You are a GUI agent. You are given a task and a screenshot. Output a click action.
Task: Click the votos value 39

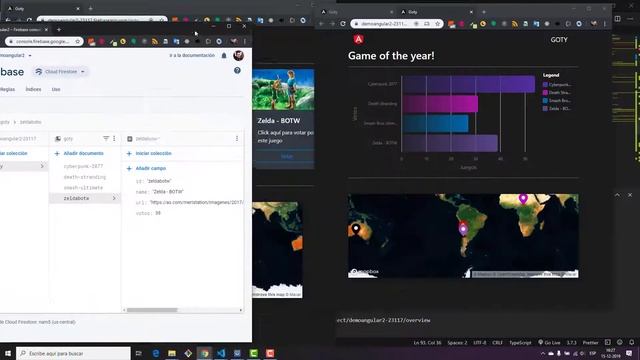pos(158,213)
